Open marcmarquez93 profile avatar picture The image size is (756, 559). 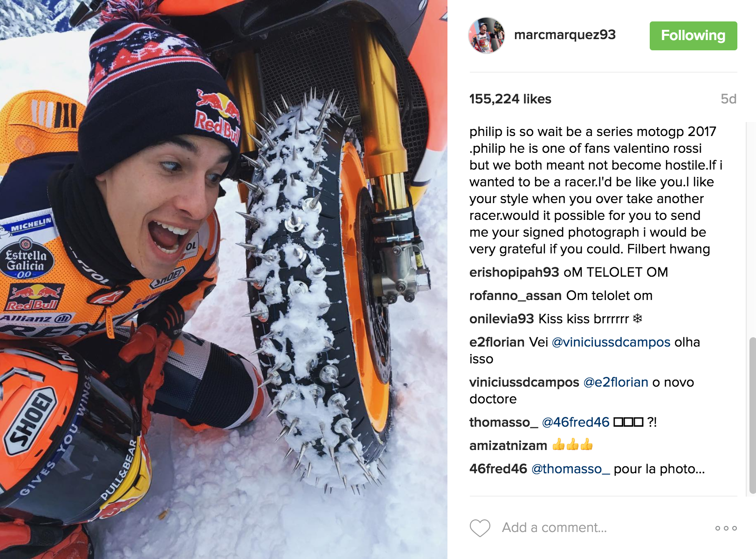(486, 35)
